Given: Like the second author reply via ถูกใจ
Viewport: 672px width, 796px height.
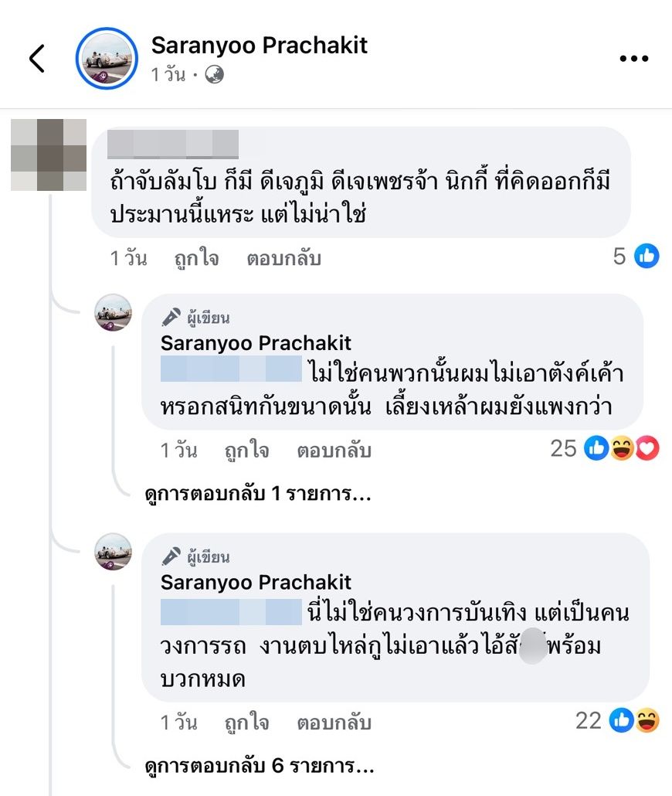Looking at the screenshot, I should [x=246, y=723].
